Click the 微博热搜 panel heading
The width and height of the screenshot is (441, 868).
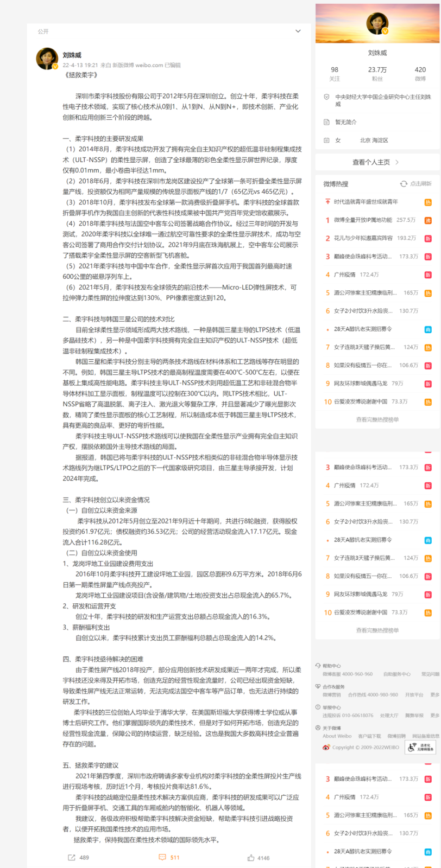point(336,184)
